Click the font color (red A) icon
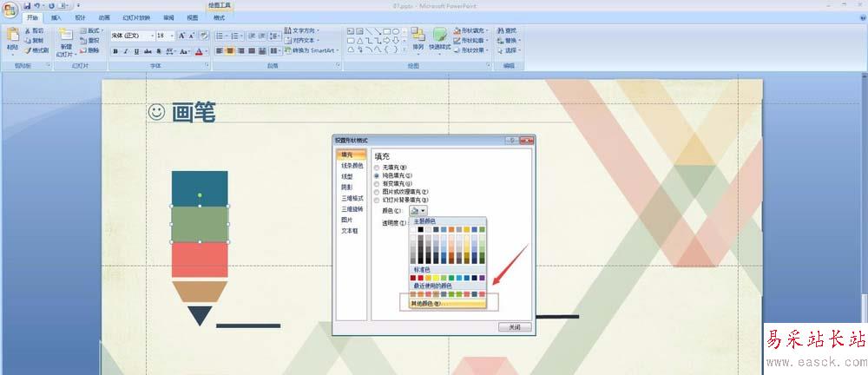 (199, 51)
